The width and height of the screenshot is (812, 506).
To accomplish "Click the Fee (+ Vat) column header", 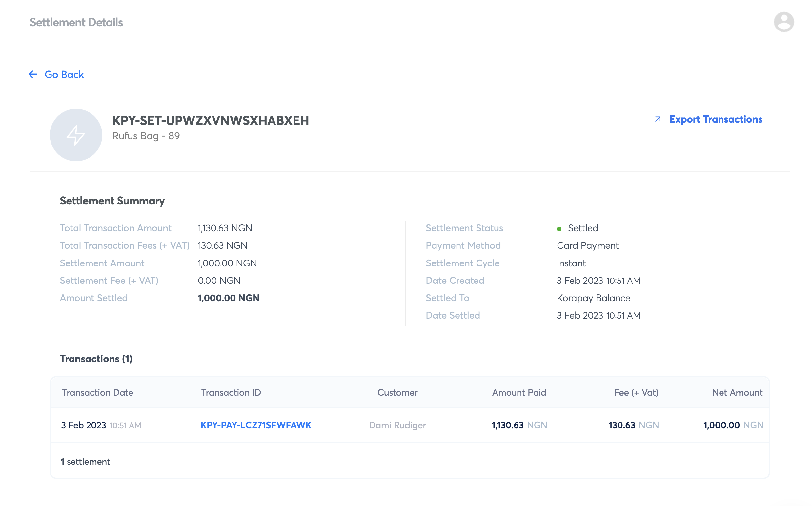I will [x=636, y=392].
